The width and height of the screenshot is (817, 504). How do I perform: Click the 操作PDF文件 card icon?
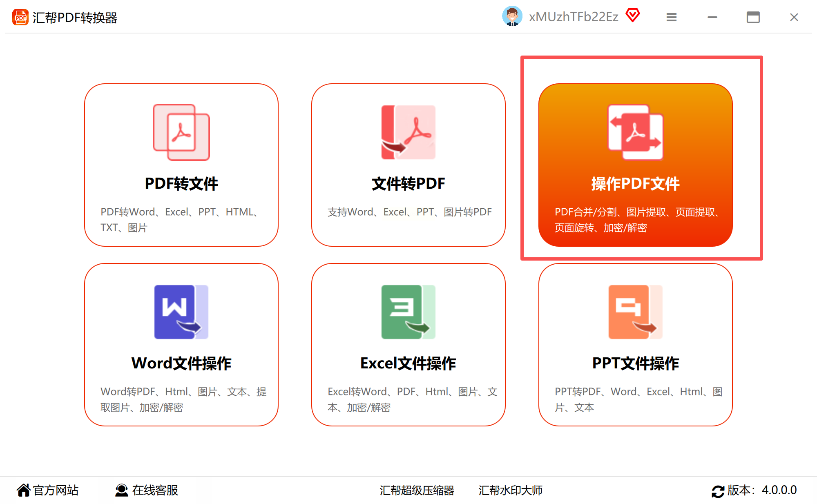point(635,132)
